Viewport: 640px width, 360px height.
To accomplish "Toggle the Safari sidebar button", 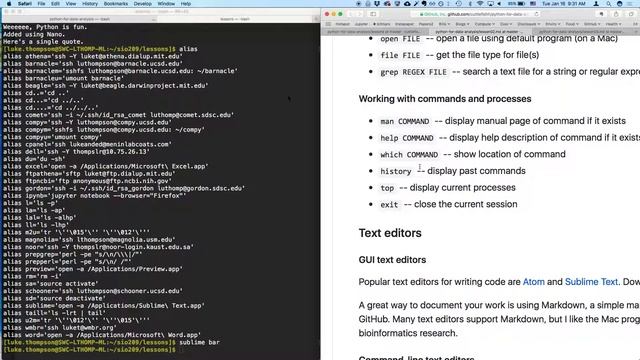I will (373, 14).
